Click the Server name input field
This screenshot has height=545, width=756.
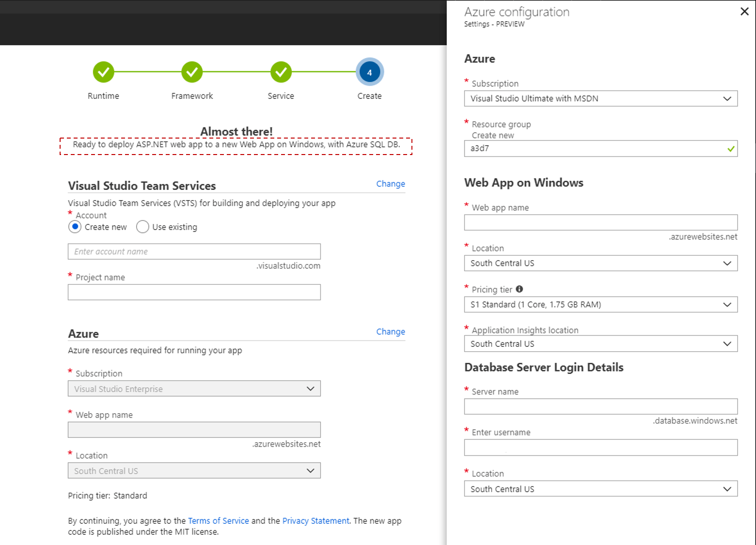[x=600, y=406]
